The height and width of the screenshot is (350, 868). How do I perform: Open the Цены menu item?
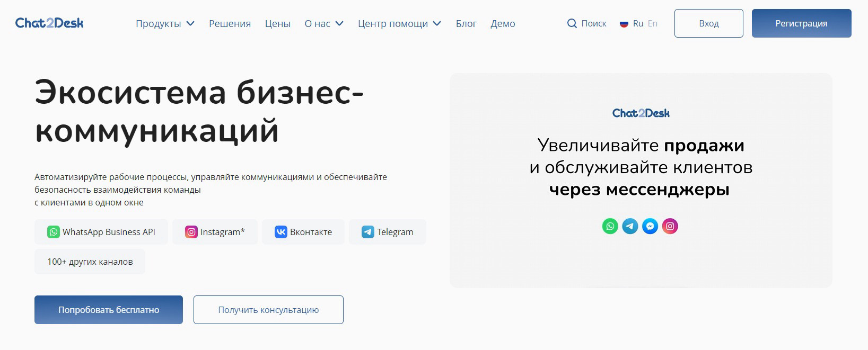coord(278,24)
